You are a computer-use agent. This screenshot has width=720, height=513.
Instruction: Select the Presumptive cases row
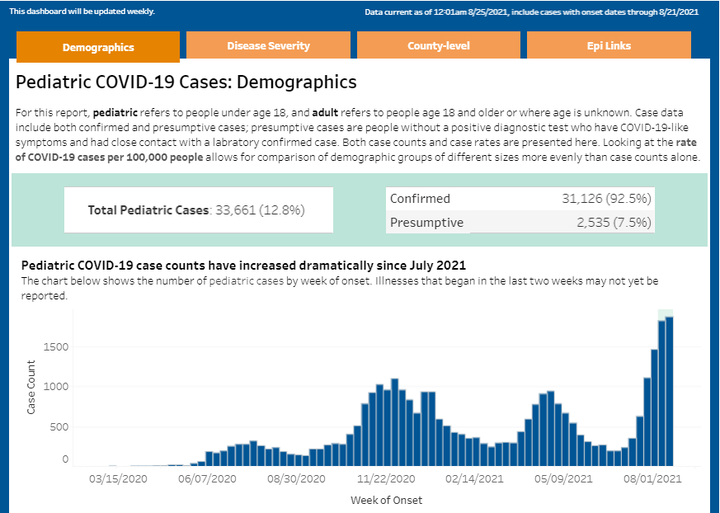(x=520, y=222)
